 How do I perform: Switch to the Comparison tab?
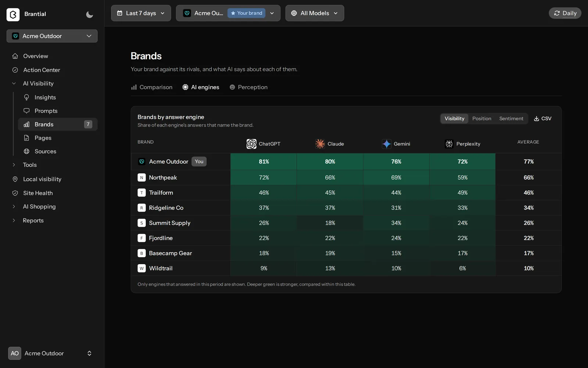tap(152, 87)
